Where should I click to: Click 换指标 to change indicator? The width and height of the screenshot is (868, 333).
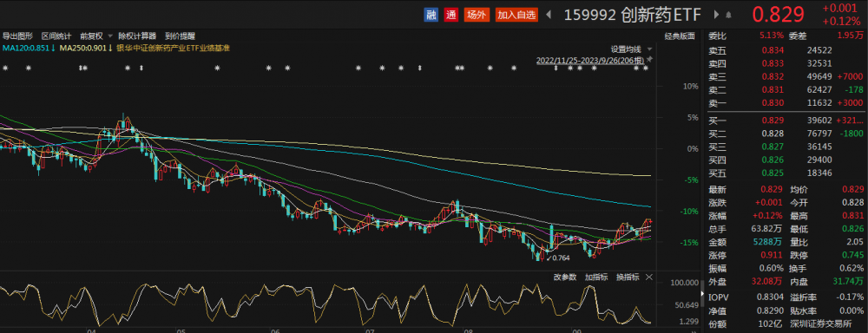point(628,277)
